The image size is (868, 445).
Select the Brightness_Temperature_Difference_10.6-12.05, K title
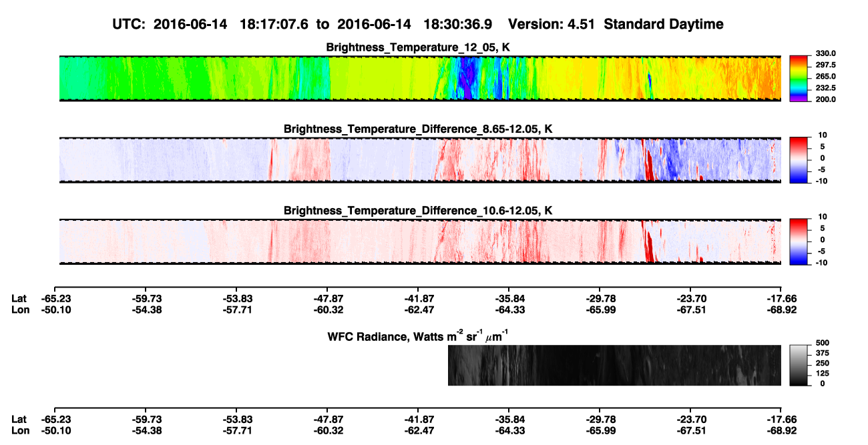[x=418, y=211]
